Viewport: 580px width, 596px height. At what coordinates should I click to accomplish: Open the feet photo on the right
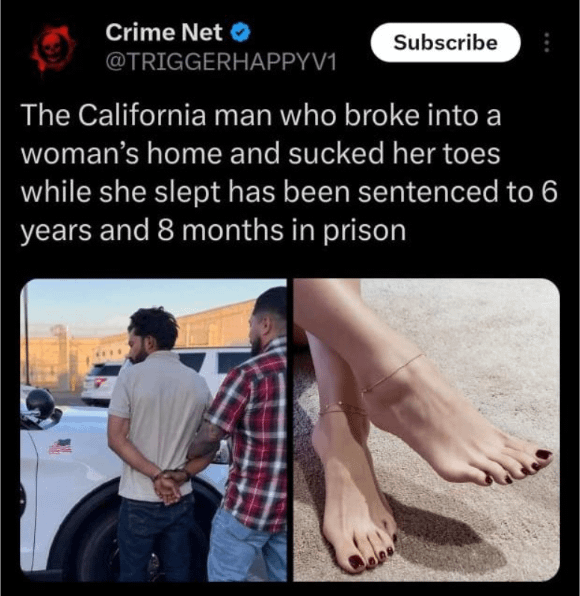click(x=426, y=430)
